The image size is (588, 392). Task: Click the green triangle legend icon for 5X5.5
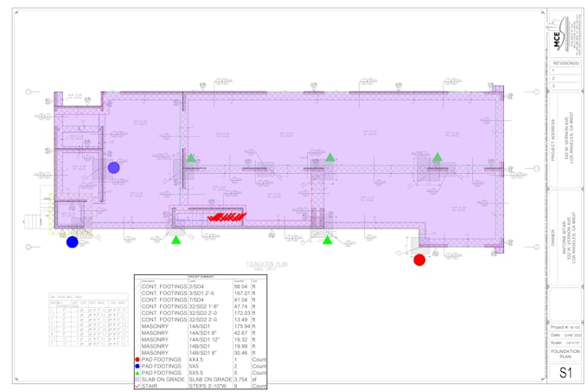[137, 373]
